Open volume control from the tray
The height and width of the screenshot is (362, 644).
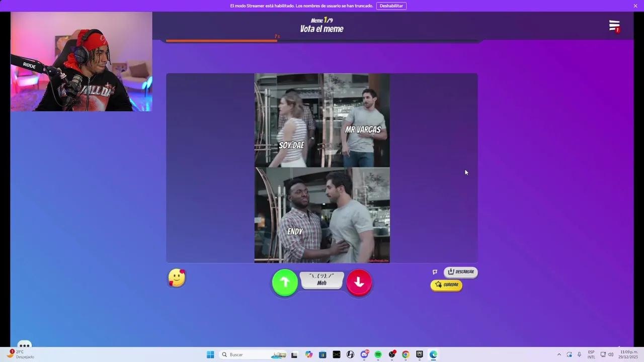pos(611,354)
